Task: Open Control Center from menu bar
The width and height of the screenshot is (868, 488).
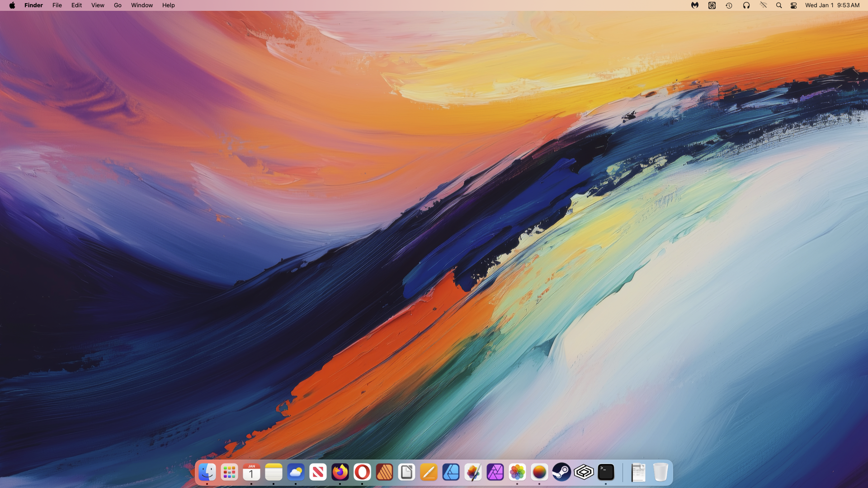Action: [793, 5]
